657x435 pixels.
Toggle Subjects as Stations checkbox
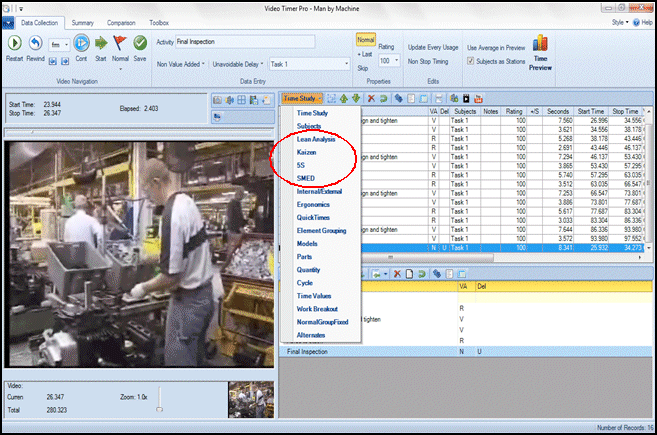point(471,61)
